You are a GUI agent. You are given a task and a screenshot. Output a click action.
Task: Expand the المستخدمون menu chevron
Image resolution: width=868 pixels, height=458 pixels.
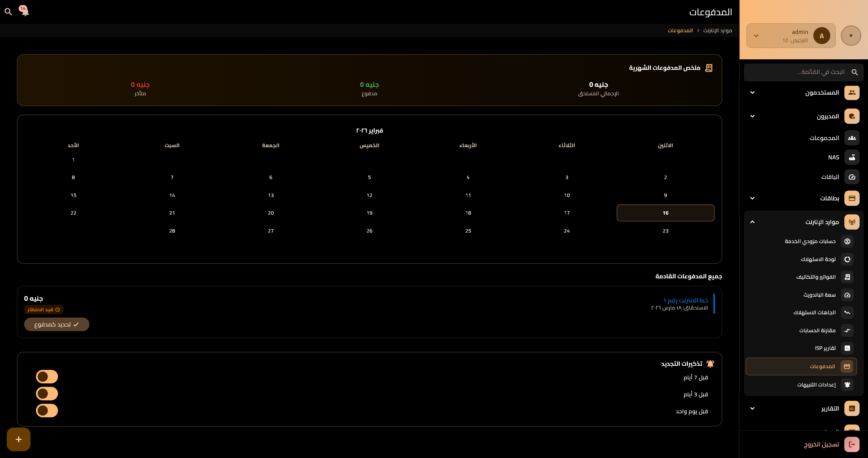pyautogui.click(x=752, y=93)
